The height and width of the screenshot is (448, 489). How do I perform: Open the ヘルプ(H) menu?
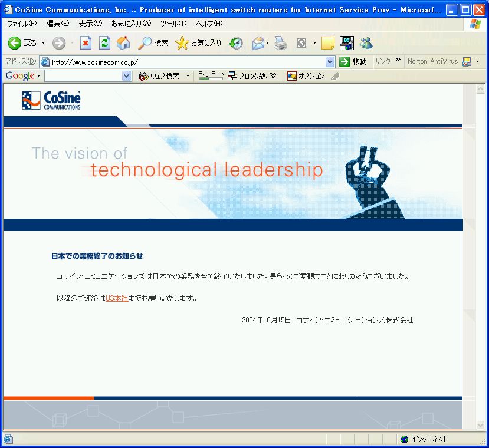tap(209, 24)
